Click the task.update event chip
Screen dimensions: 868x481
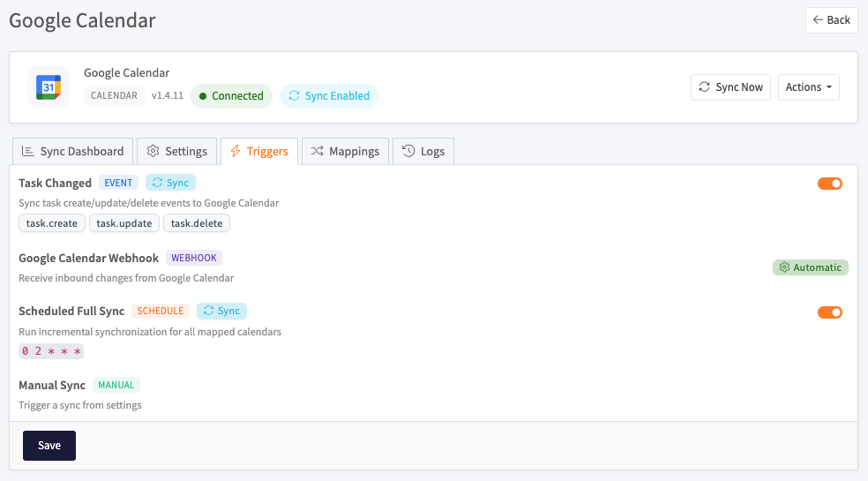click(x=124, y=223)
